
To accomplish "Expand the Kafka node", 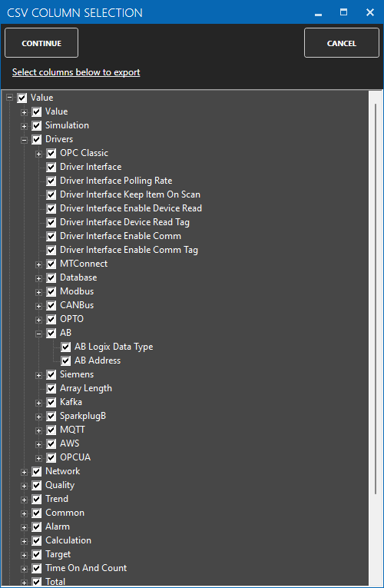I will [x=38, y=403].
